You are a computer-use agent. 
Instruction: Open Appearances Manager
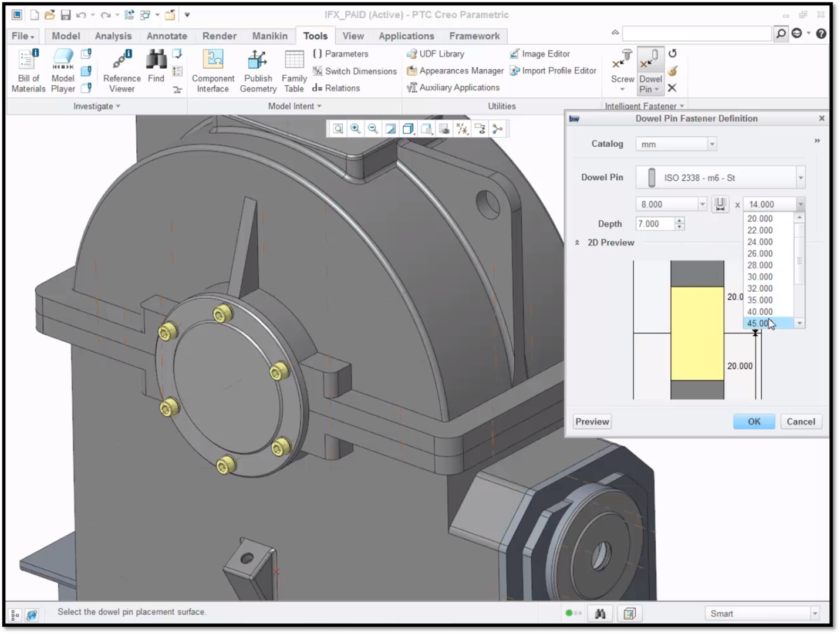click(455, 70)
